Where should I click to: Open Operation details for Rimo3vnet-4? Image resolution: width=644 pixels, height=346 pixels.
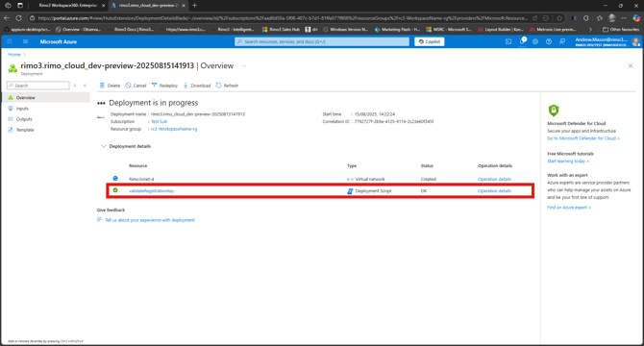coord(494,179)
